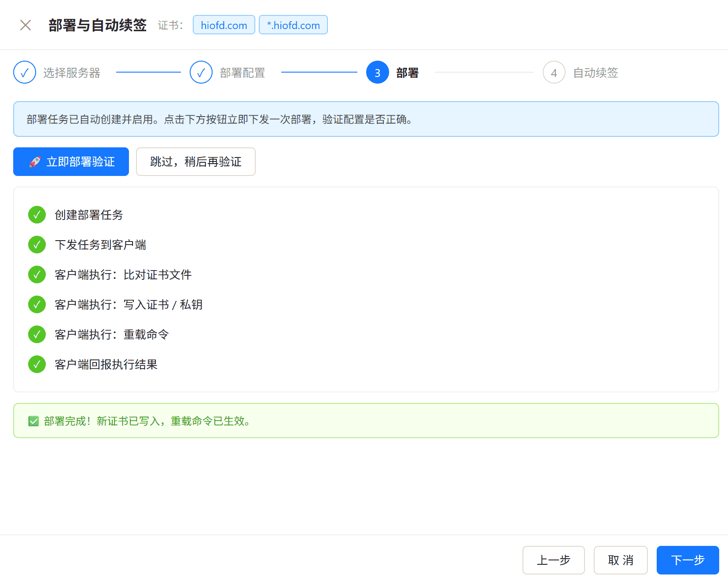Click the green check icon beside 下发任务到客户端

point(37,245)
